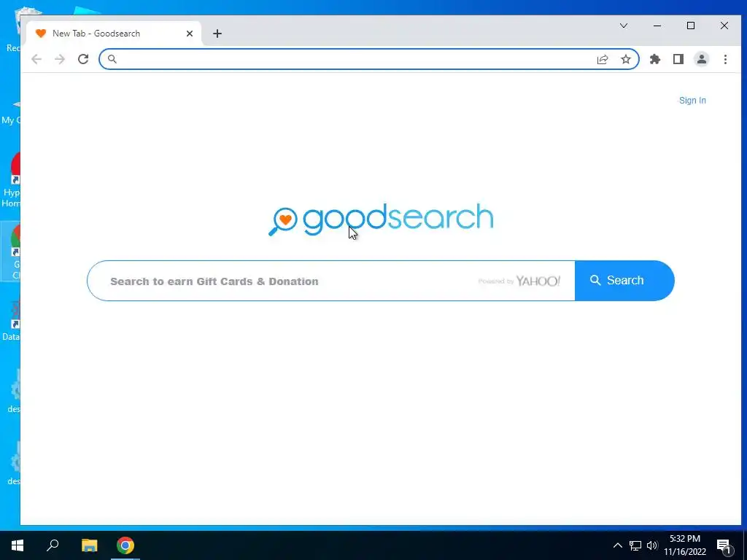
Task: Open the network tray icon
Action: [x=635, y=545]
